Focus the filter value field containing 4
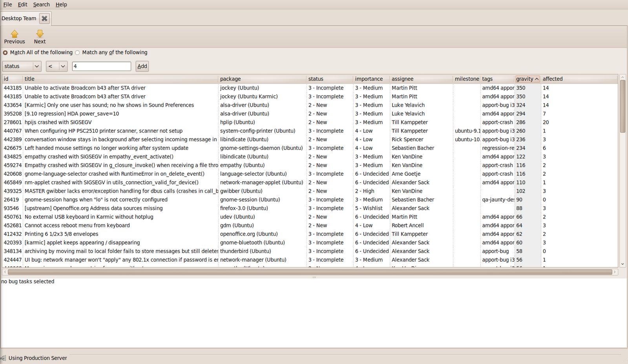 102,66
